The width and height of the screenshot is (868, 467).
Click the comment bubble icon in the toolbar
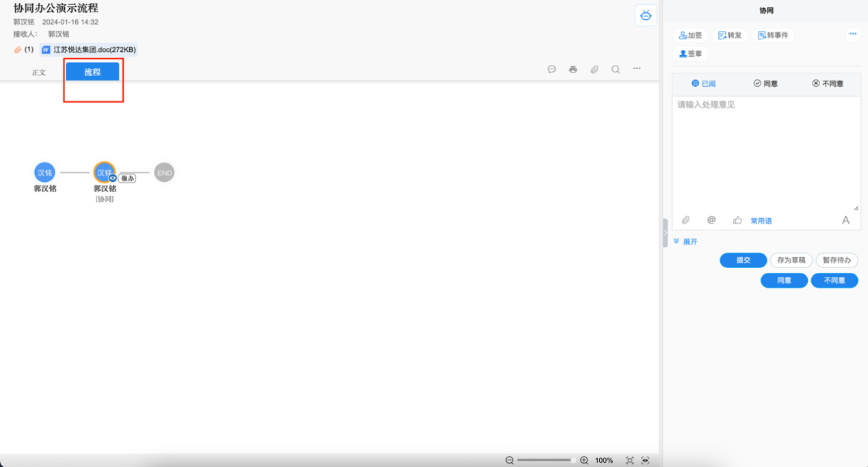click(x=552, y=69)
